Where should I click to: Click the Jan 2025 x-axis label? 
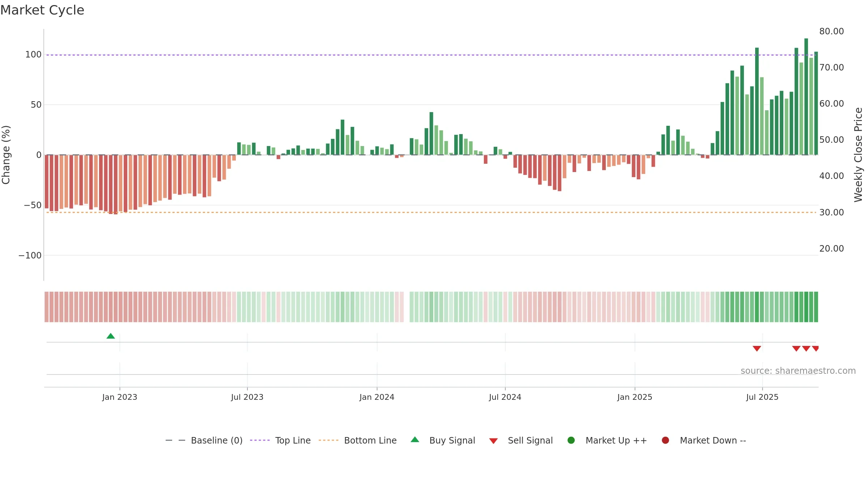click(x=635, y=397)
